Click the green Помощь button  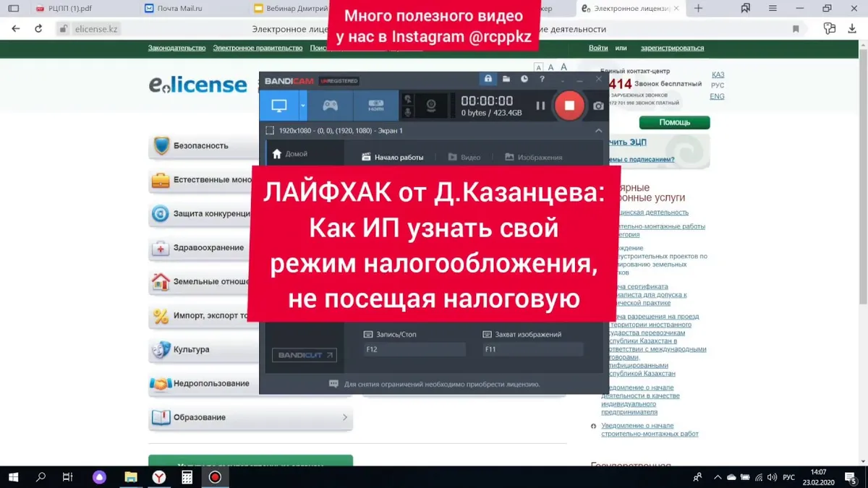coord(675,122)
